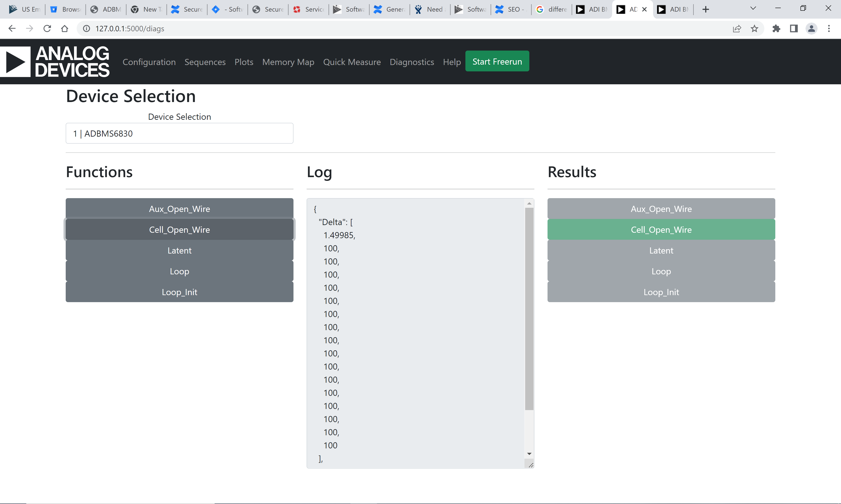Toggle the browser side panel
Viewport: 841px width, 504px height.
[794, 28]
